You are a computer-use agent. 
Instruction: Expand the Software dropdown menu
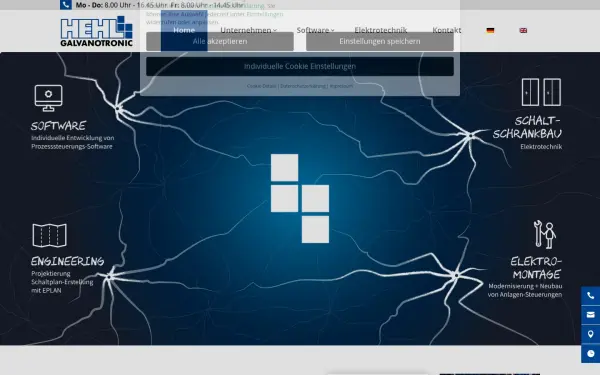click(x=315, y=30)
